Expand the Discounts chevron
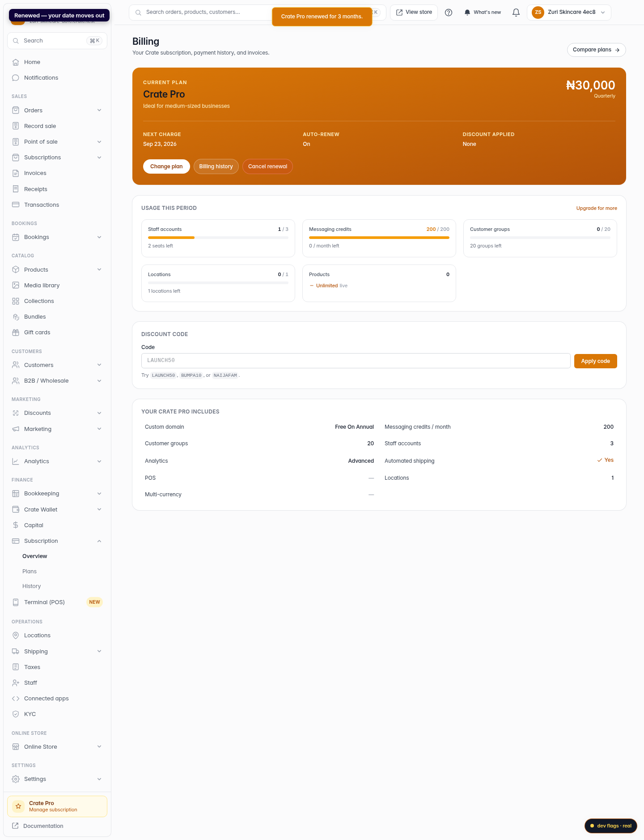This screenshot has height=840, width=644. click(x=99, y=413)
